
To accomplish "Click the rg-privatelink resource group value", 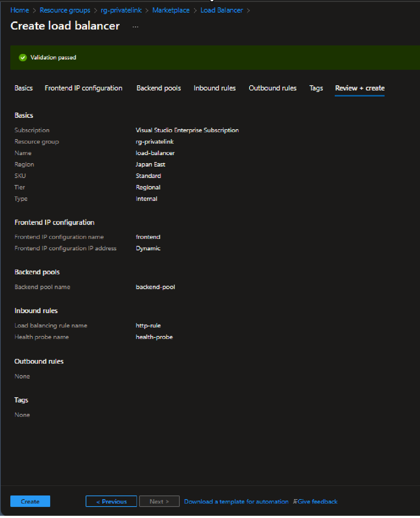I will [155, 142].
